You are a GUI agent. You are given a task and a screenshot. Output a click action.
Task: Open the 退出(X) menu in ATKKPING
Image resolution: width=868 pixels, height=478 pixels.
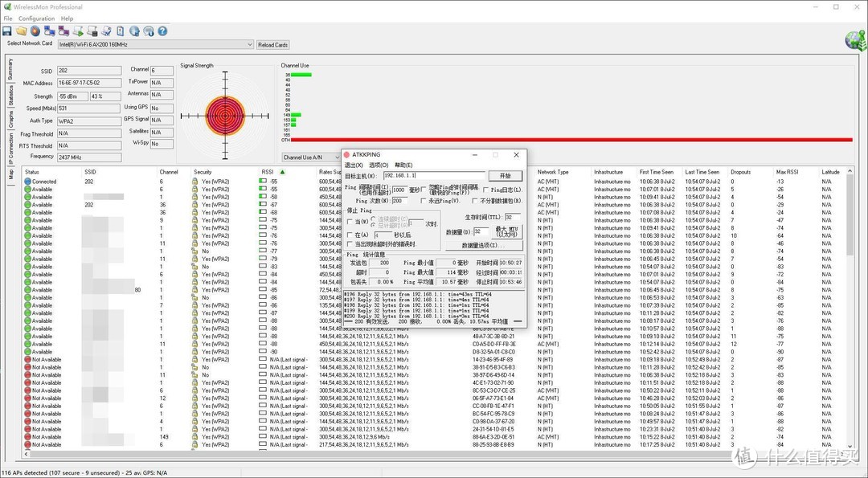point(354,165)
